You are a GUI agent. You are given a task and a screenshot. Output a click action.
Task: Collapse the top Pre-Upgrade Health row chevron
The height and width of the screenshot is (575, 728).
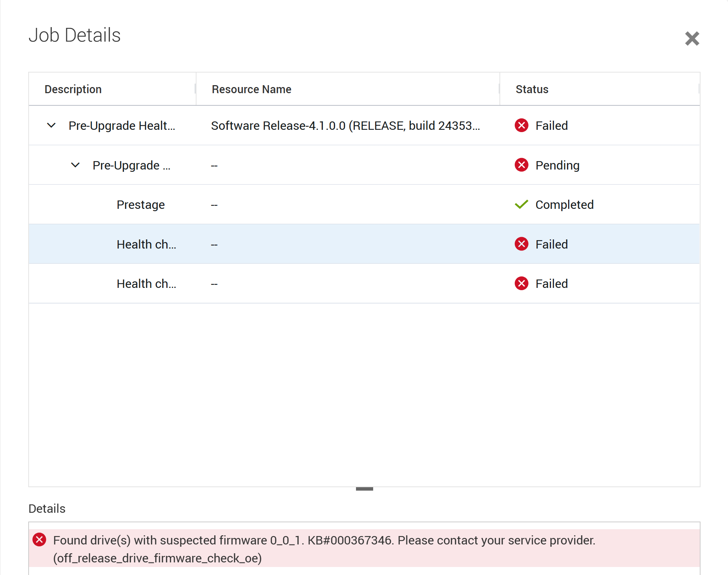pos(51,125)
